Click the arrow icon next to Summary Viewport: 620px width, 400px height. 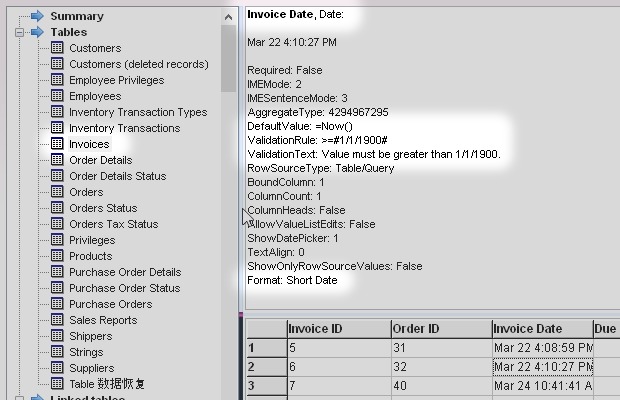coord(37,16)
